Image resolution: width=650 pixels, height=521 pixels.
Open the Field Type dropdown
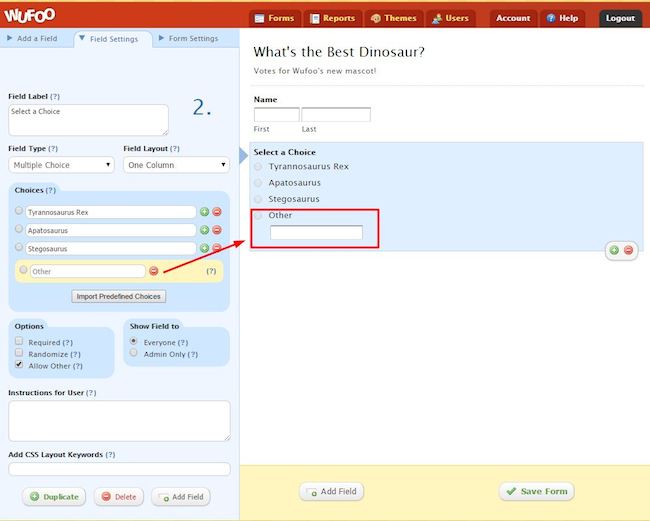[61, 165]
